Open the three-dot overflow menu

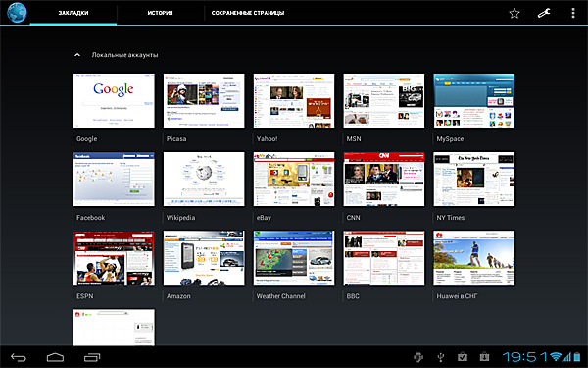(573, 13)
